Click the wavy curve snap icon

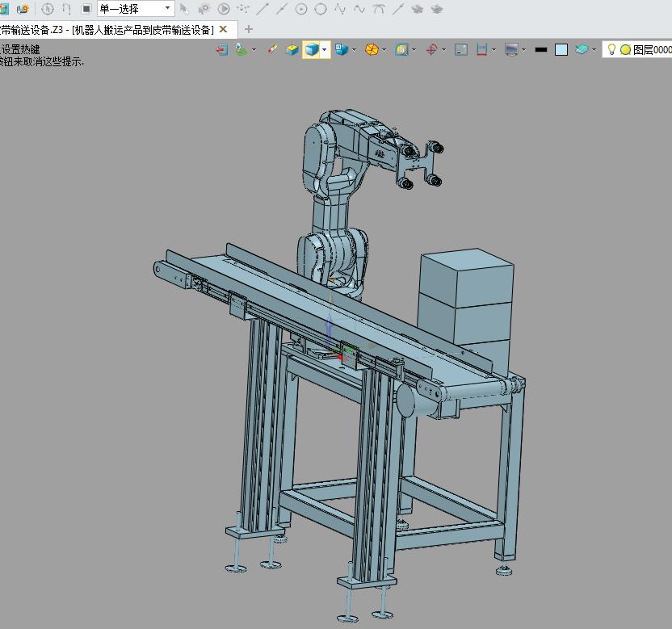click(x=359, y=9)
